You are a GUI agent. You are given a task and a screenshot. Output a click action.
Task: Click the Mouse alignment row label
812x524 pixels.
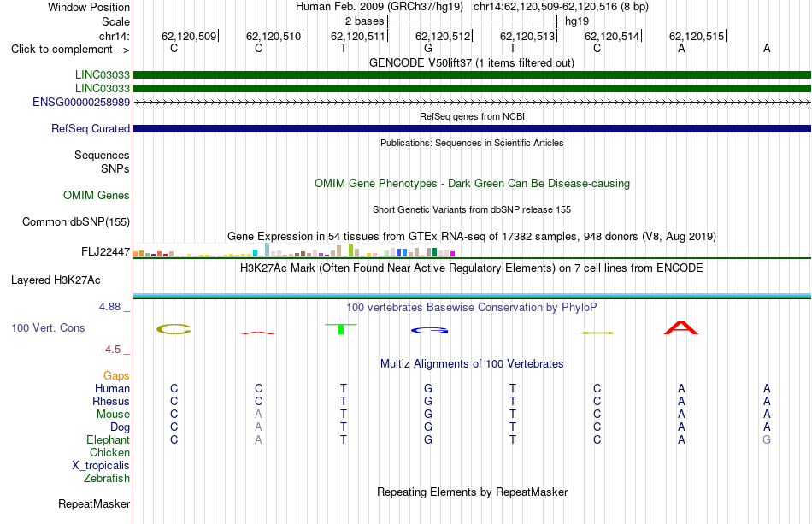click(x=113, y=415)
